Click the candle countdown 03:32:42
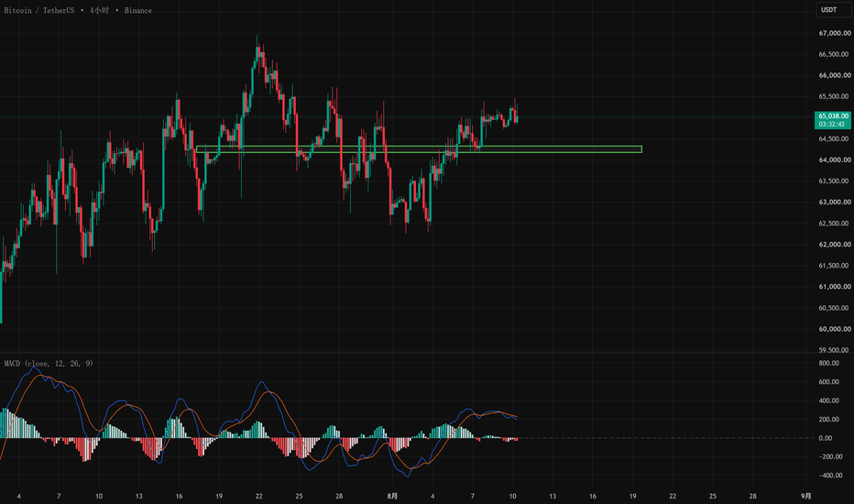Viewport: 854px width, 504px height. (833, 125)
